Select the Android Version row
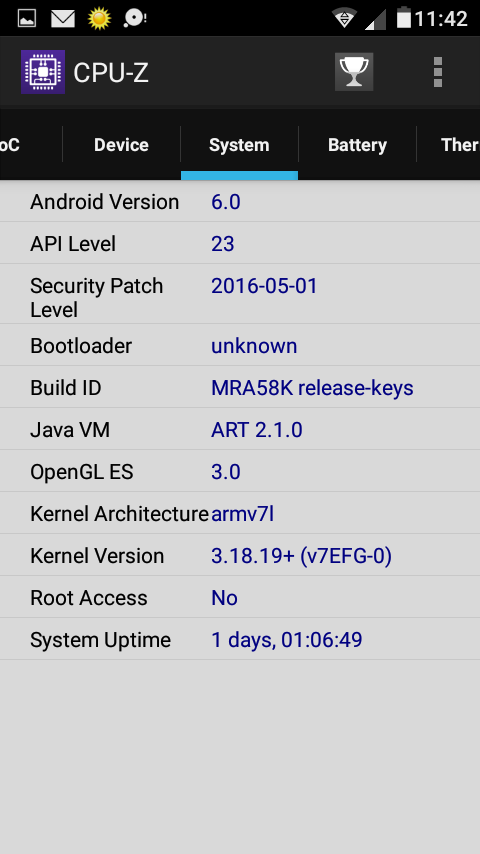The height and width of the screenshot is (854, 480). tap(240, 202)
